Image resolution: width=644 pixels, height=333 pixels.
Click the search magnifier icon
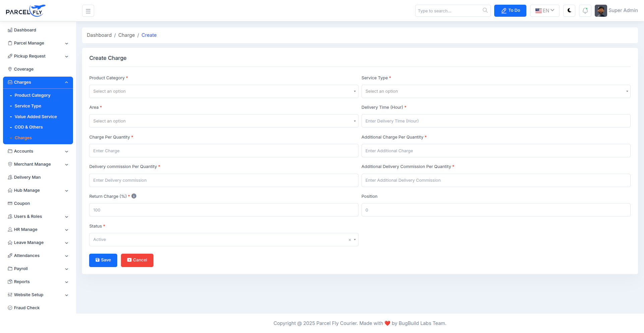(x=485, y=11)
